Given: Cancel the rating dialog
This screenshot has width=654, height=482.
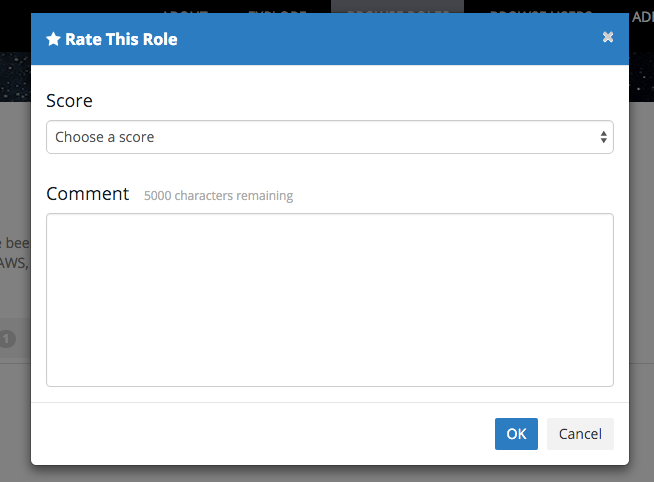Looking at the screenshot, I should point(580,434).
